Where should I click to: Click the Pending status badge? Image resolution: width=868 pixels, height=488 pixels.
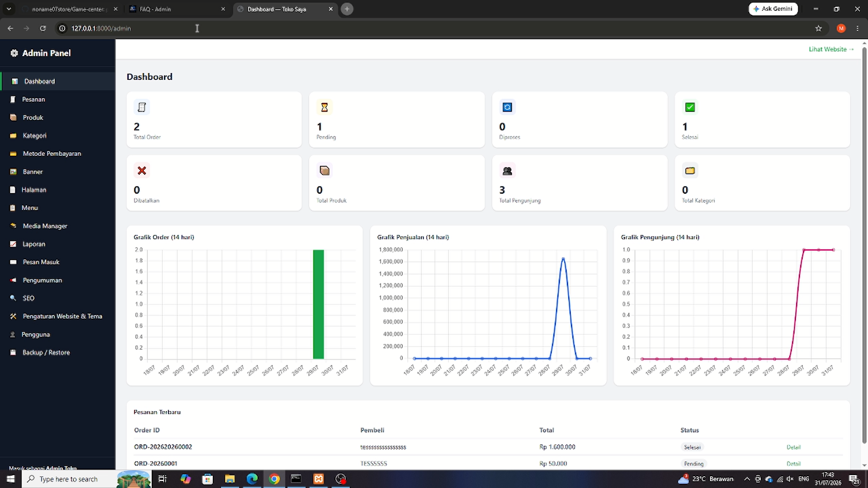coord(693,464)
